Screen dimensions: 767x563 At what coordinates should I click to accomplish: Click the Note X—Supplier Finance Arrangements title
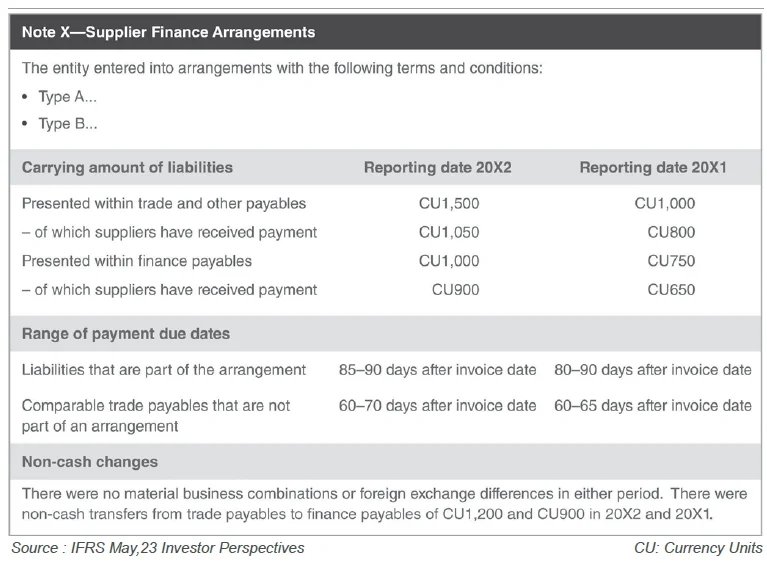pyautogui.click(x=168, y=32)
